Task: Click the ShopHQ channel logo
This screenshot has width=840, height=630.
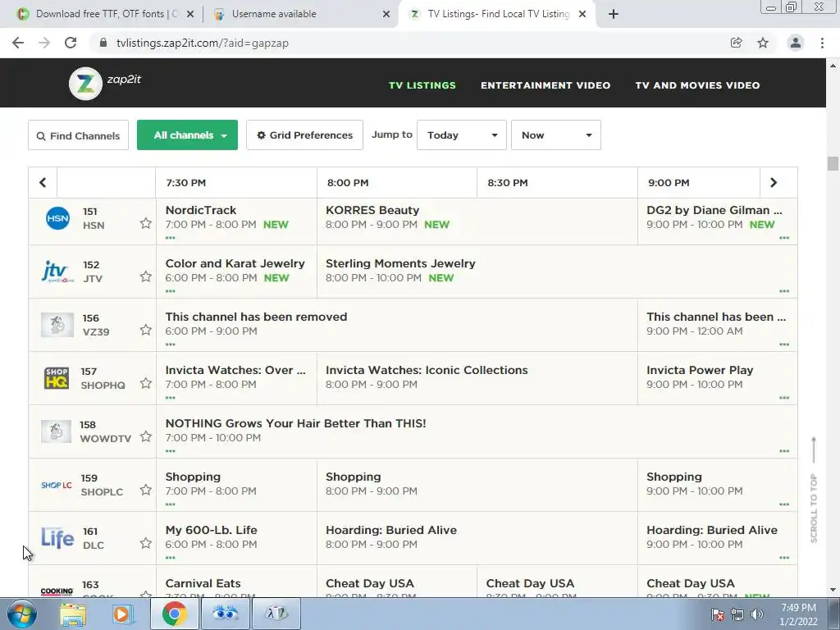Action: [x=57, y=378]
